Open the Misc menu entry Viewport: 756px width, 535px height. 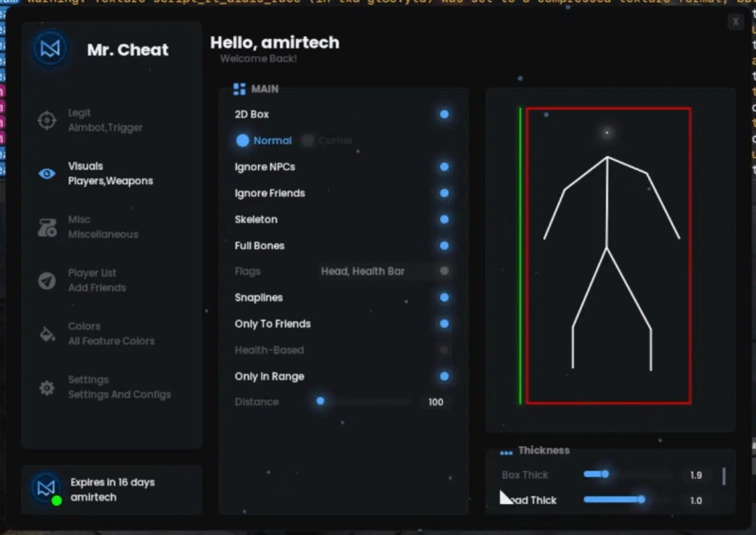click(88, 227)
